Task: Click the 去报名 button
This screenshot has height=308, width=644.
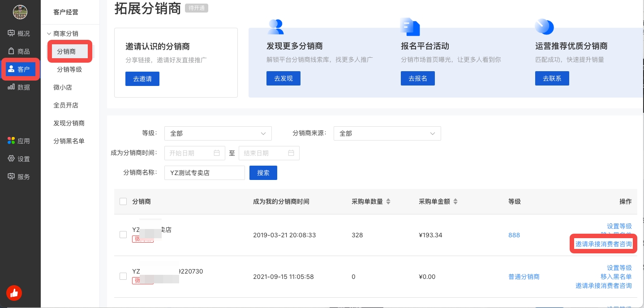Action: click(418, 78)
